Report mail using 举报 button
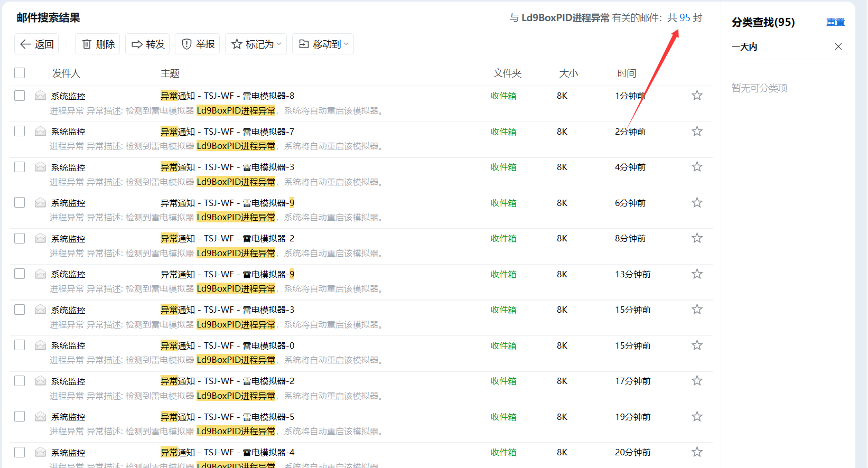Screen dimensions: 868x468 click(x=198, y=44)
